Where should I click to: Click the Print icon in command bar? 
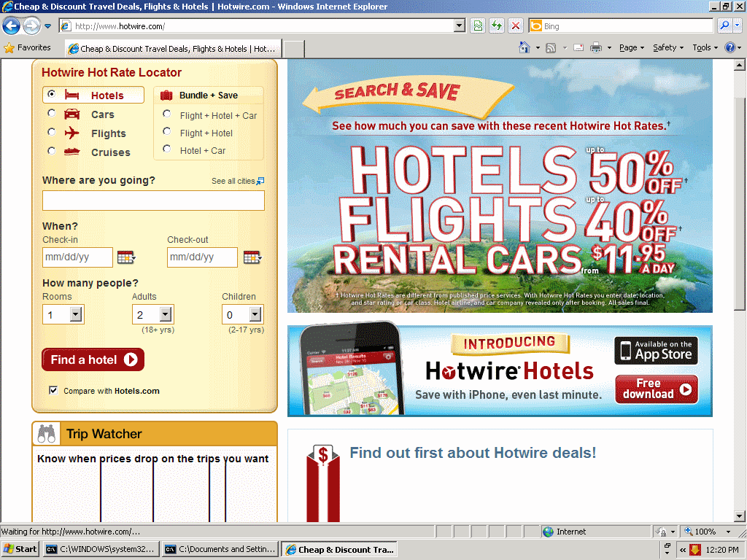pos(596,47)
